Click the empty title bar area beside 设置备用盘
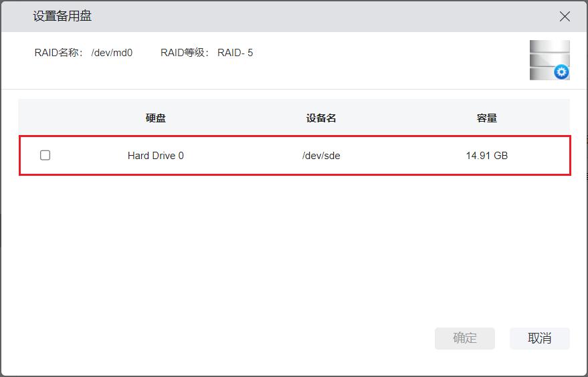The width and height of the screenshot is (588, 377). [321, 17]
